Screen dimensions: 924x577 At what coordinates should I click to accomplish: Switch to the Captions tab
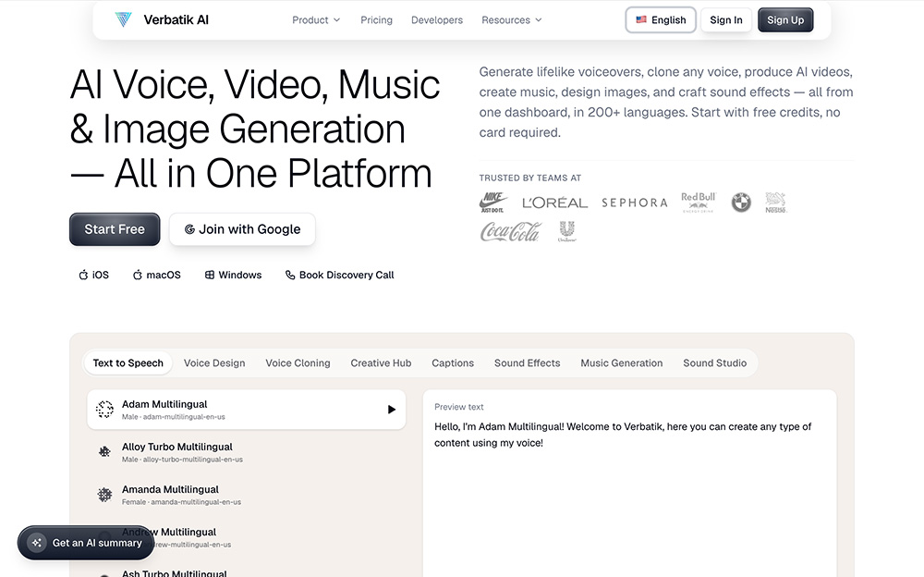click(453, 362)
